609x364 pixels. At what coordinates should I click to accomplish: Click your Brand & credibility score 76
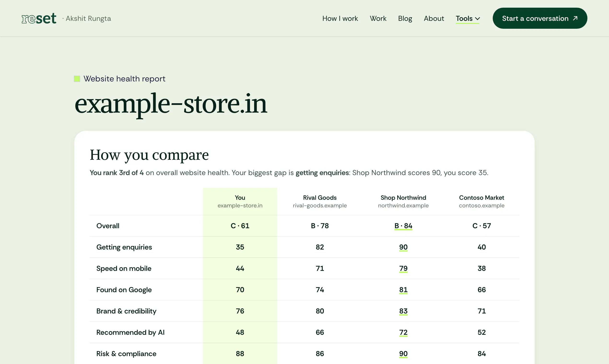[x=240, y=311]
